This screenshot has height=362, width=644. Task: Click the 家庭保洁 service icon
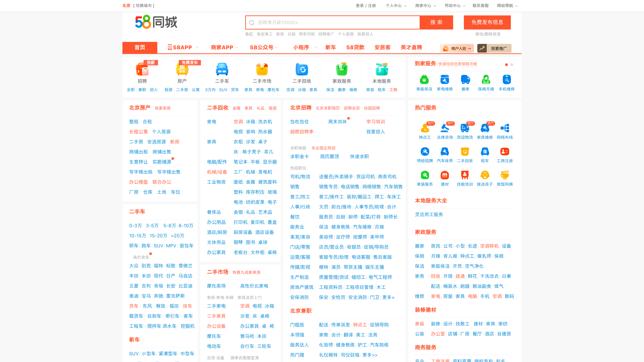[424, 79]
